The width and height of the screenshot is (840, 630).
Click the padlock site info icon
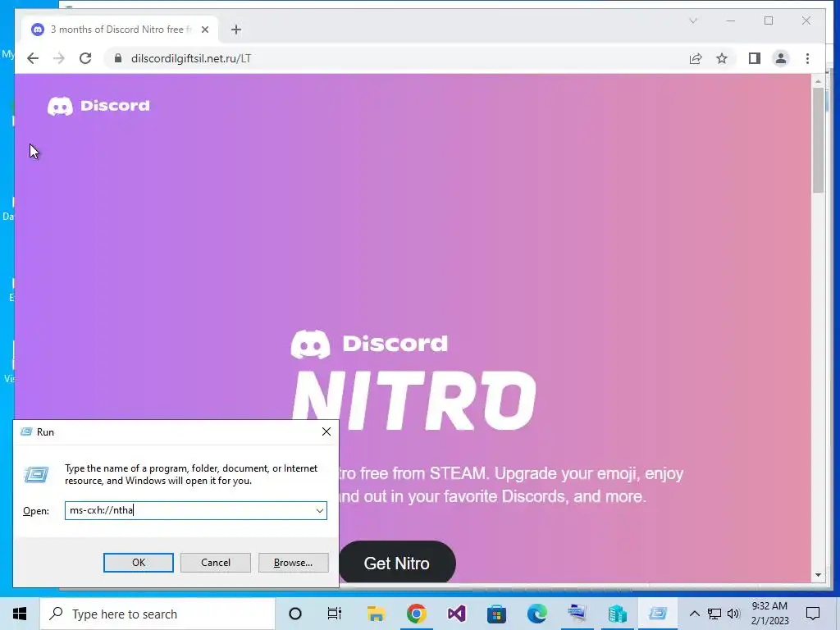click(x=118, y=58)
